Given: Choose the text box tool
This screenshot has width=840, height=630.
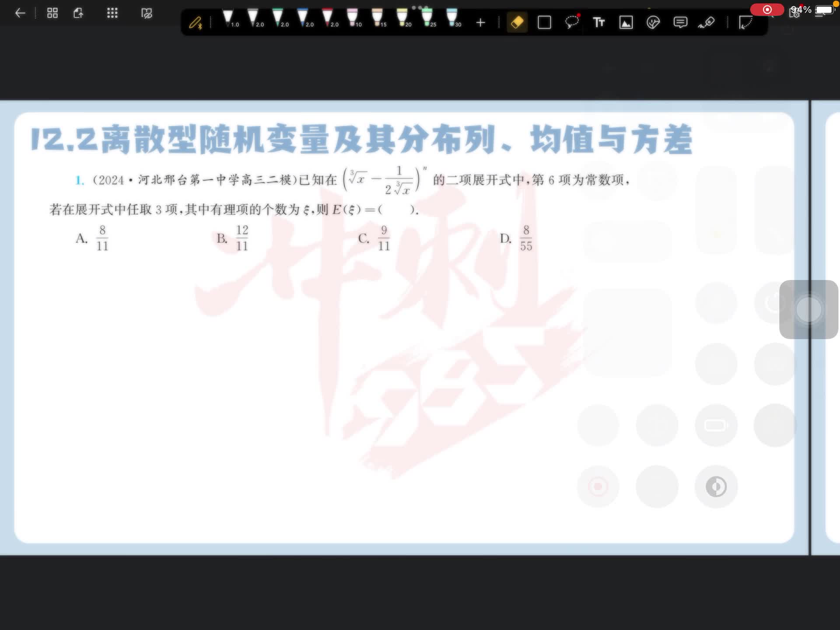Looking at the screenshot, I should [598, 22].
